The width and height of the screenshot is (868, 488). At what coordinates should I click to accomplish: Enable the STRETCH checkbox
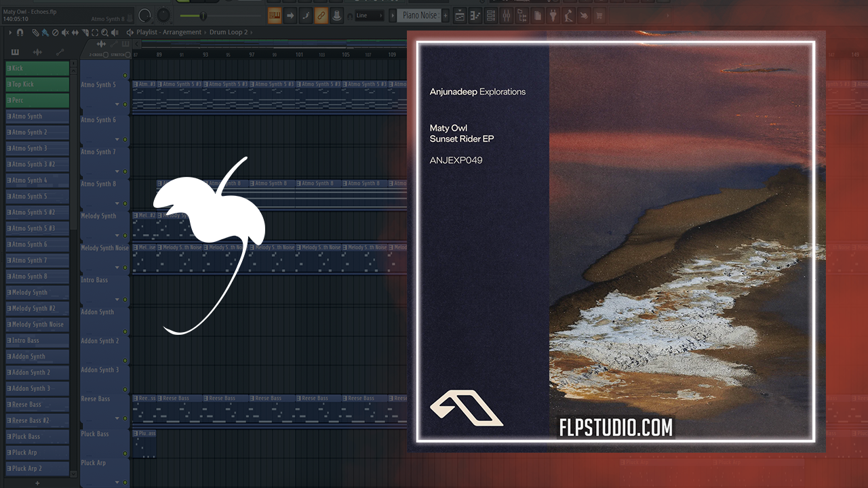[x=127, y=54]
